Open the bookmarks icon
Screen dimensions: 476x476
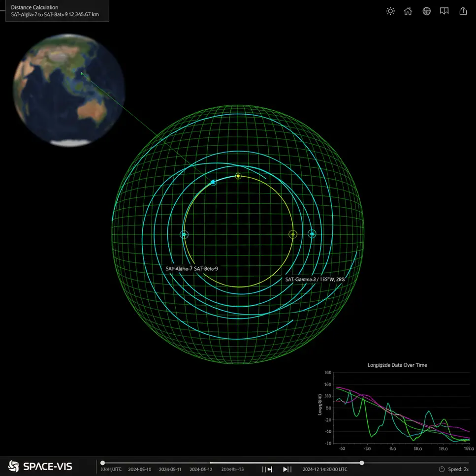point(444,11)
